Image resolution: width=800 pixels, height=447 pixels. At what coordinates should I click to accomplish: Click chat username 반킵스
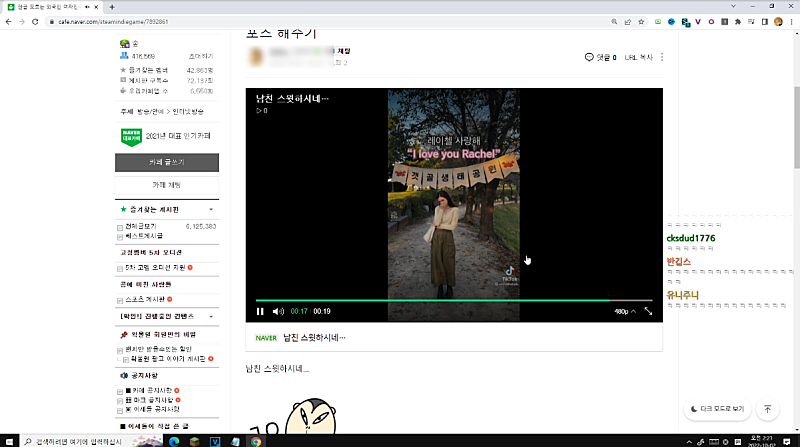click(x=678, y=262)
